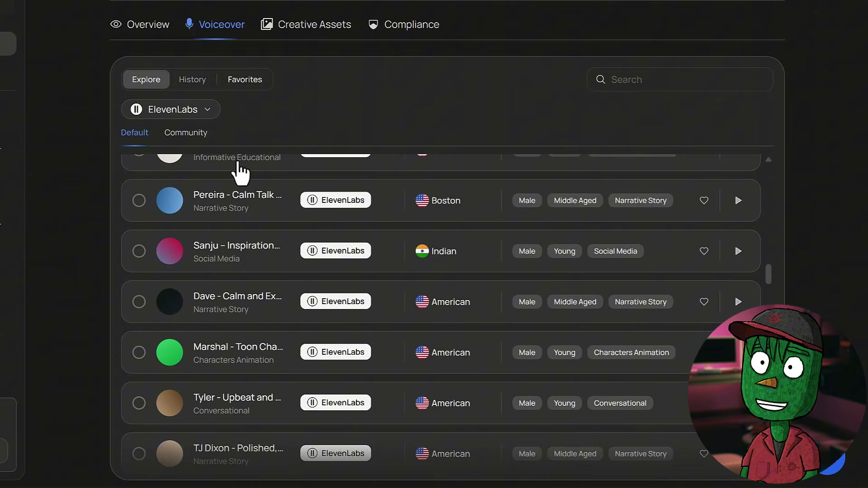Click TJ Dixon's brown avatar circle

tap(170, 453)
